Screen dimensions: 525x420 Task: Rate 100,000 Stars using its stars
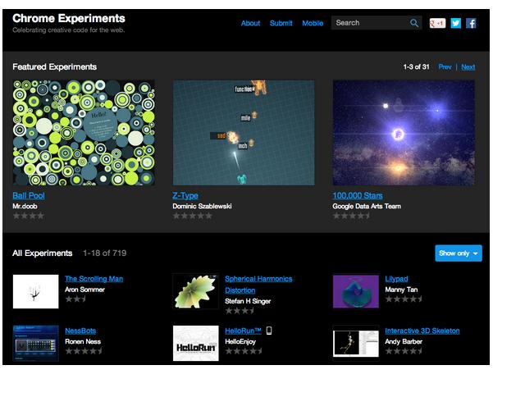pos(351,216)
